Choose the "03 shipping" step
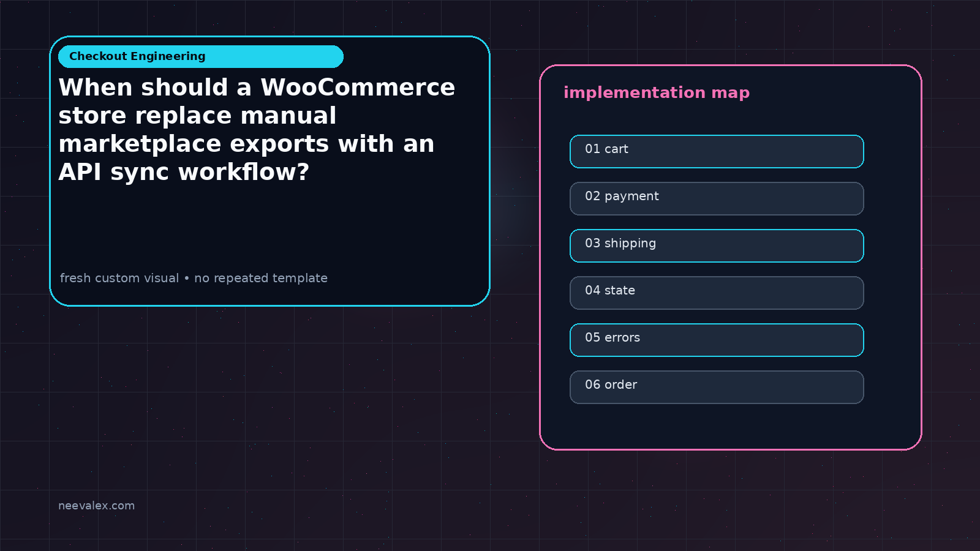980x551 pixels. (x=717, y=246)
